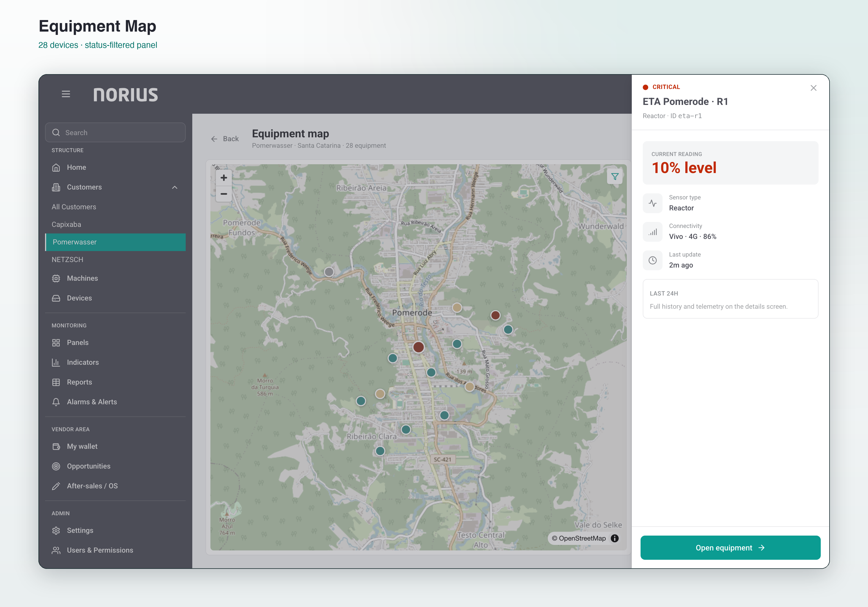Screen dimensions: 868x607
Task: Open the map filter funnel
Action: coord(615,177)
